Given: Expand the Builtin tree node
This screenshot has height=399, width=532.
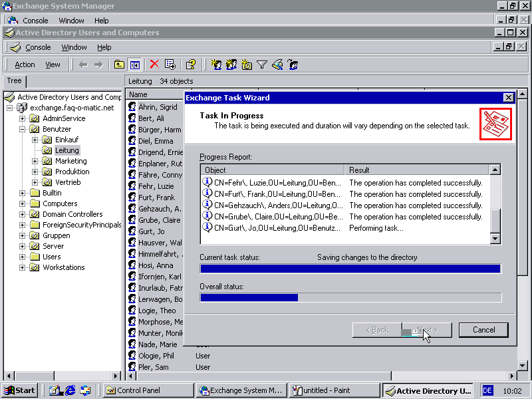Looking at the screenshot, I should pos(22,193).
